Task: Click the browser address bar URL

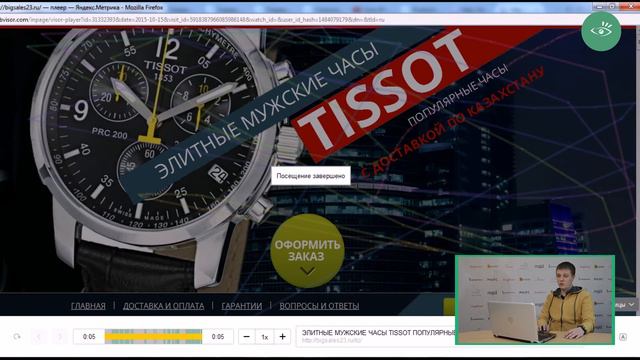Action: click(192, 19)
